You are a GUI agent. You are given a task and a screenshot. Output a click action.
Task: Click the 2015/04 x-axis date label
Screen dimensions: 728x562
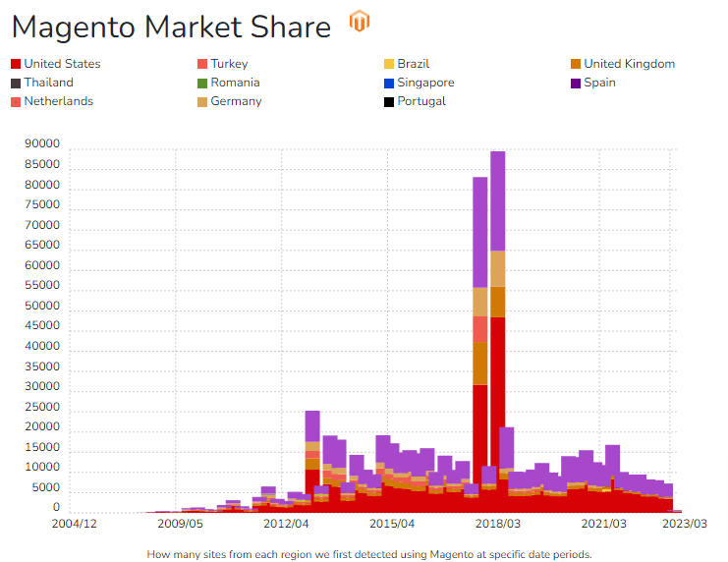[392, 524]
